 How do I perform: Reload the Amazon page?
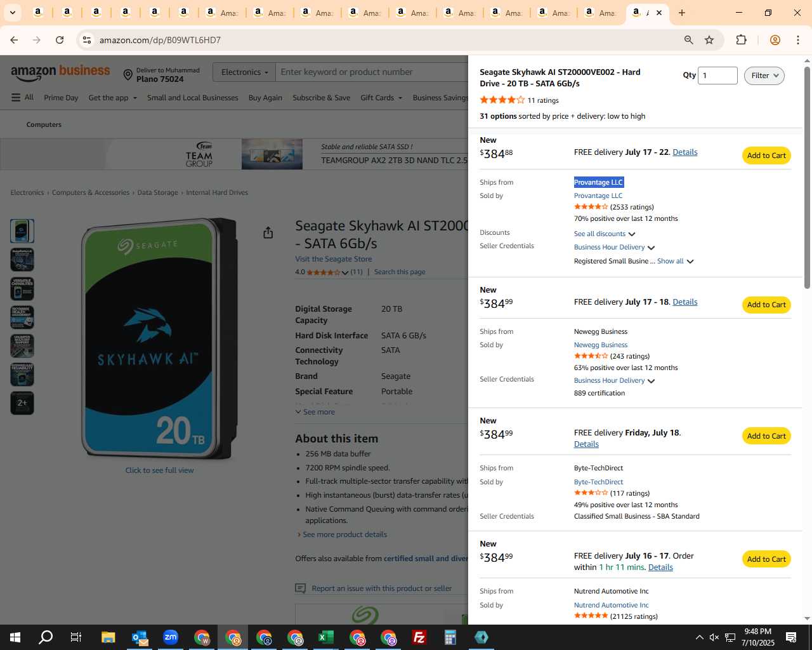tap(60, 40)
